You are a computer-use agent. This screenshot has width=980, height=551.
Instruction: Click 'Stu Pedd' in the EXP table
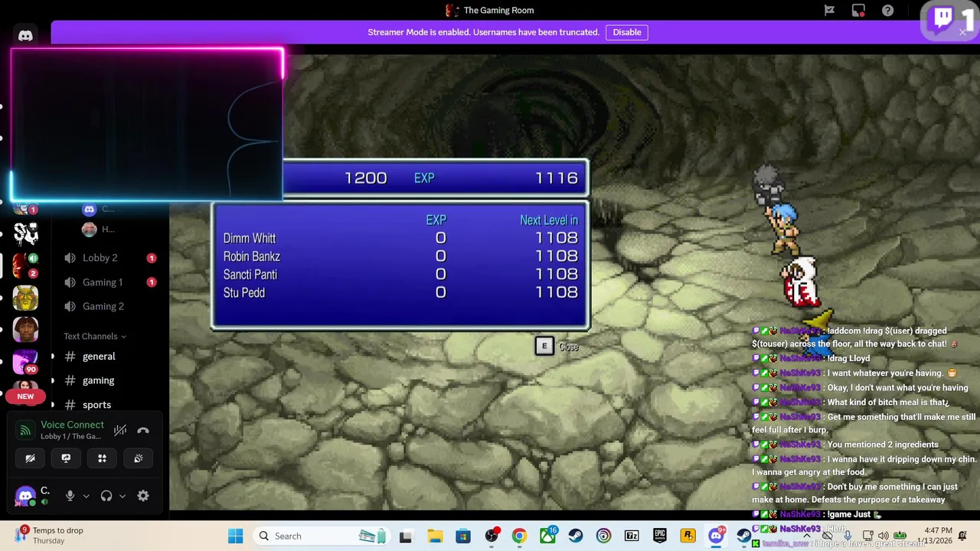tap(244, 292)
